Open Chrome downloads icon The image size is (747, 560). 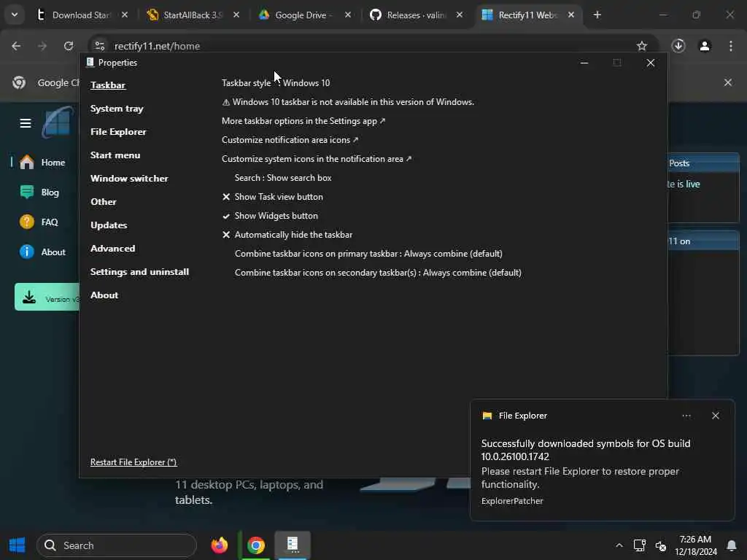678,46
